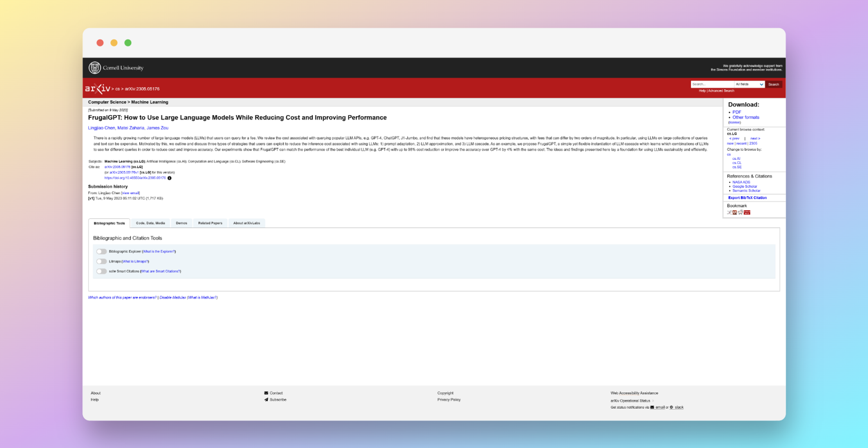Viewport: 868px width, 448px height.
Task: Click the email envelope icon for status notifications
Action: coord(652,407)
